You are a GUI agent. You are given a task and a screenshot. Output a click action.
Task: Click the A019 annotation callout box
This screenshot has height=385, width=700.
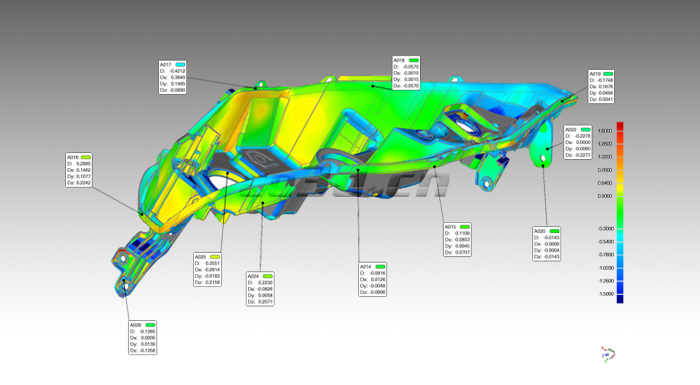point(601,87)
